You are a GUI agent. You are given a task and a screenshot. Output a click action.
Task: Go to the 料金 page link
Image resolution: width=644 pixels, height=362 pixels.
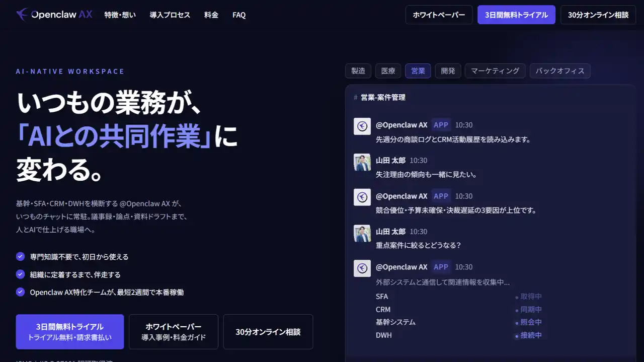point(211,15)
